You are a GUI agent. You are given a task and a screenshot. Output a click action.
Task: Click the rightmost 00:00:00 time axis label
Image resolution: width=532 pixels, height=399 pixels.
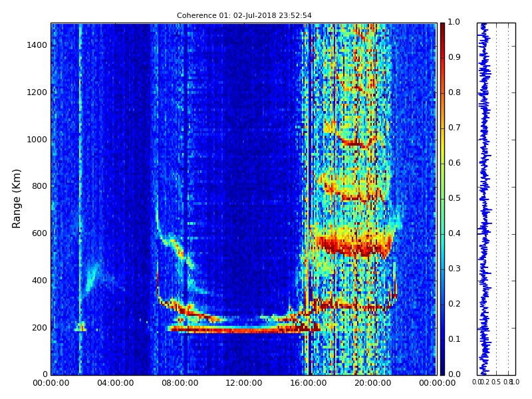(437, 383)
